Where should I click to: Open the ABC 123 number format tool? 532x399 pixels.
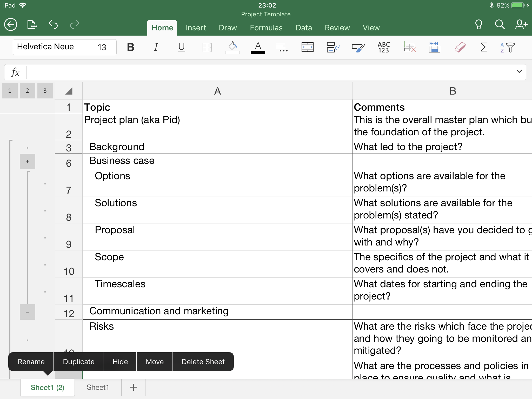coord(383,47)
